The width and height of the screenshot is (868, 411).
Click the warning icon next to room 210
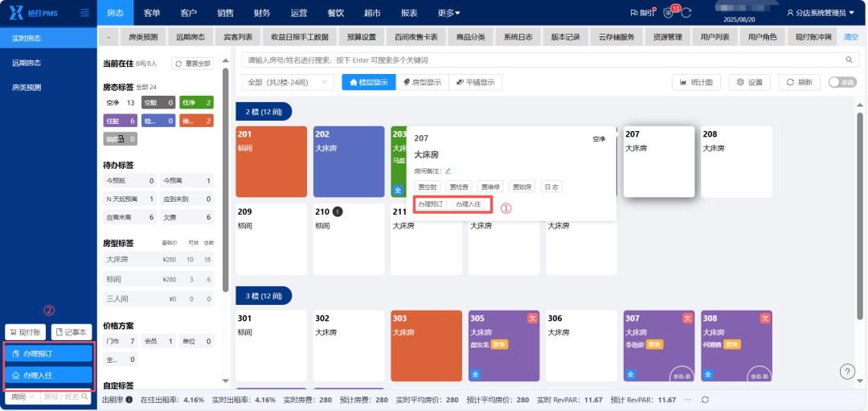pos(338,211)
